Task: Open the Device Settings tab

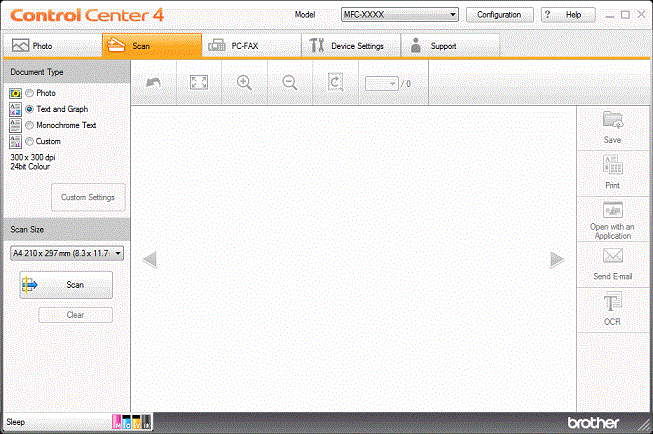Action: 351,45
